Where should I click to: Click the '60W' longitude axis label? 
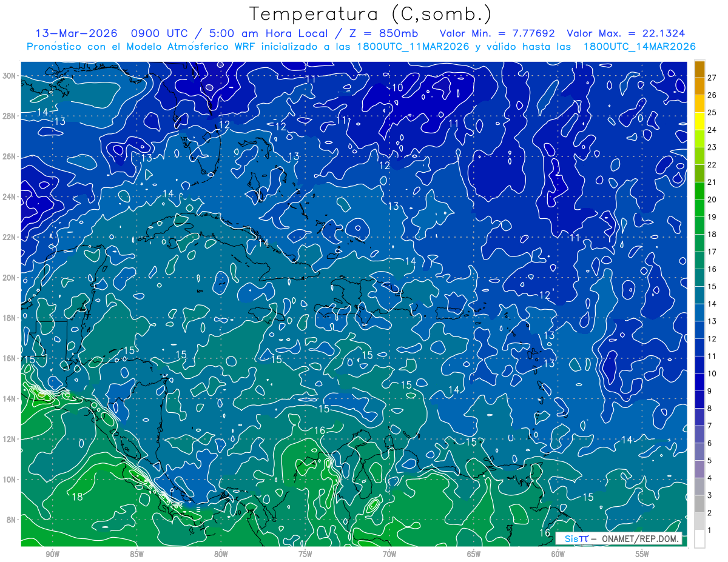tap(558, 555)
